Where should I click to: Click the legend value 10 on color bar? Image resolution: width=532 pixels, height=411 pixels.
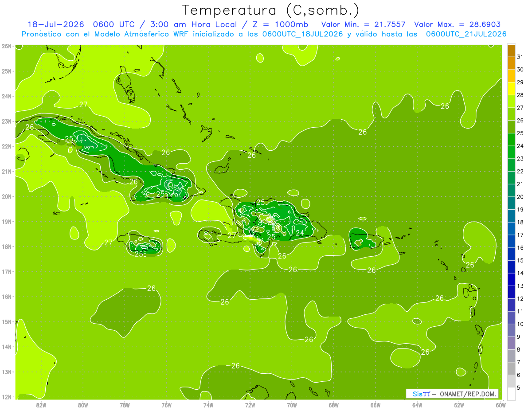[x=520, y=324]
